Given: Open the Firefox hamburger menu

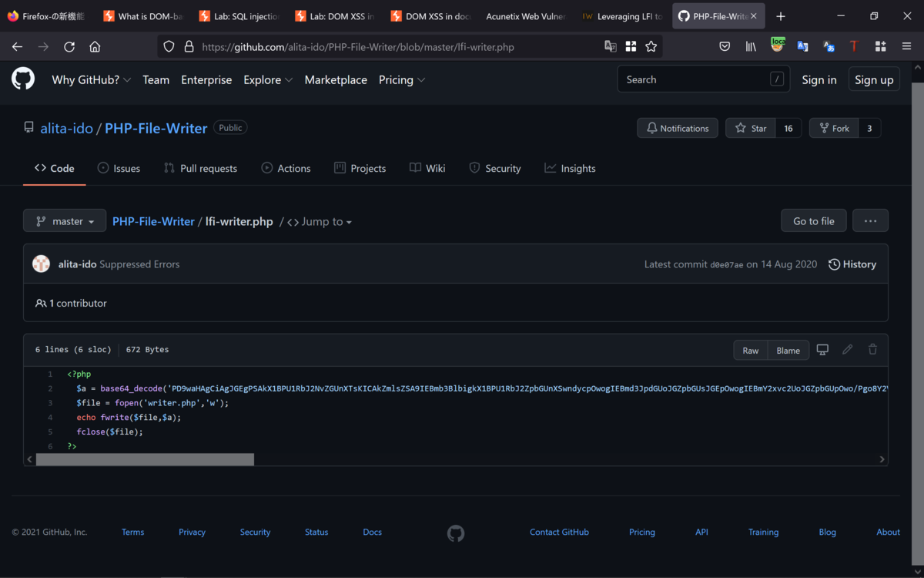Looking at the screenshot, I should pos(906,47).
